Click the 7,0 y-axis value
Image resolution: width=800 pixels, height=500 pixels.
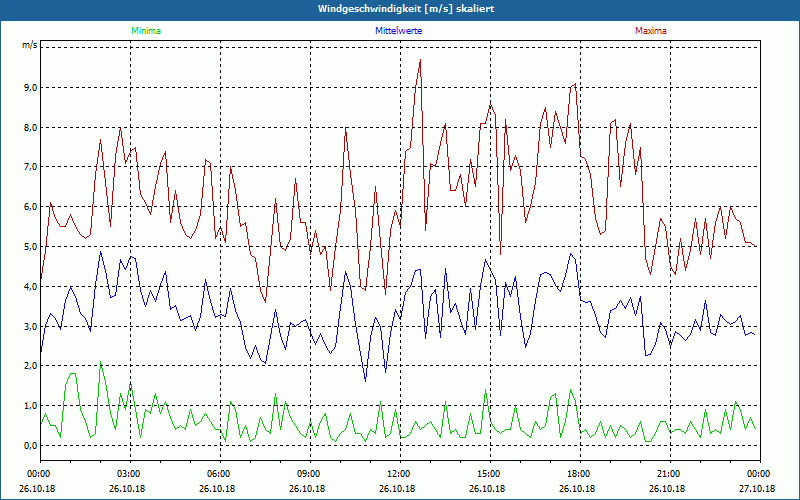click(x=30, y=167)
